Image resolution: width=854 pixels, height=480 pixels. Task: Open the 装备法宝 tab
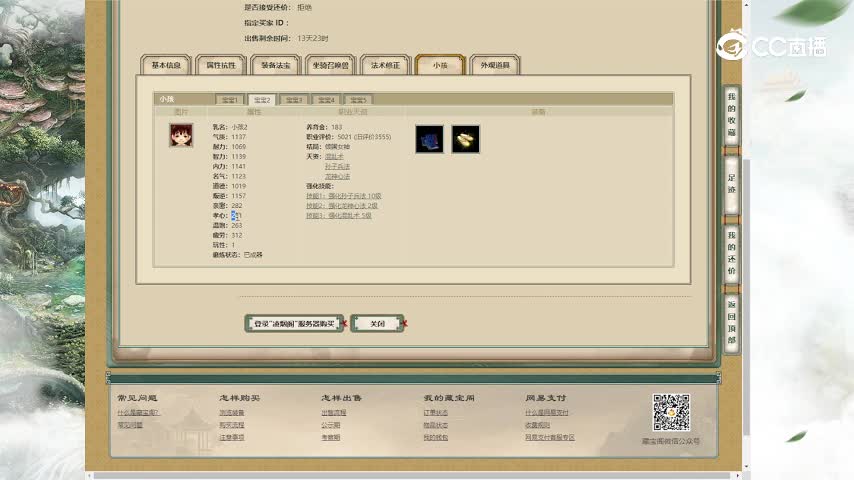(276, 65)
